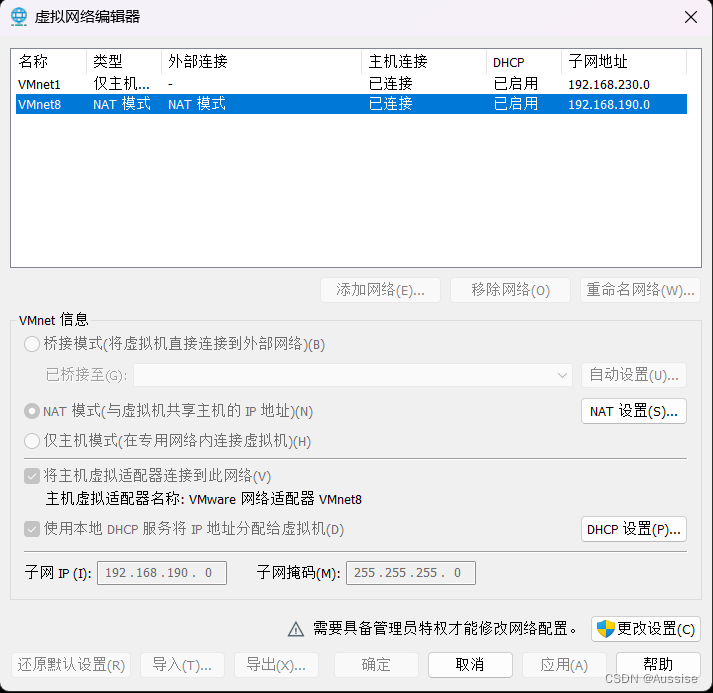Click the 帮助 button
The height and width of the screenshot is (693, 713).
(x=658, y=665)
